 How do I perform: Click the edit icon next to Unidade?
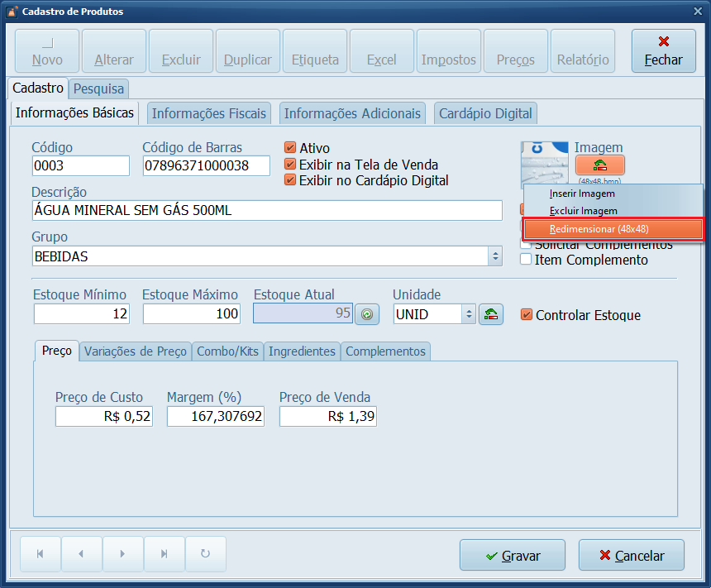(x=491, y=314)
